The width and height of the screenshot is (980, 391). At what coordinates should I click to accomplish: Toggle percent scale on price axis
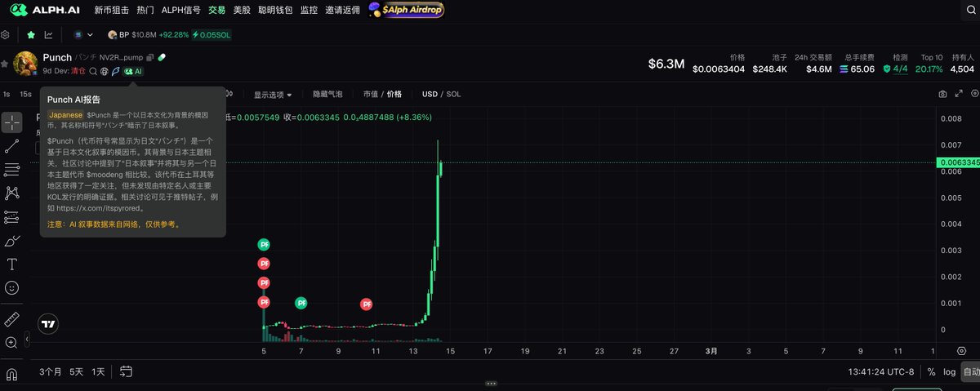pyautogui.click(x=931, y=371)
